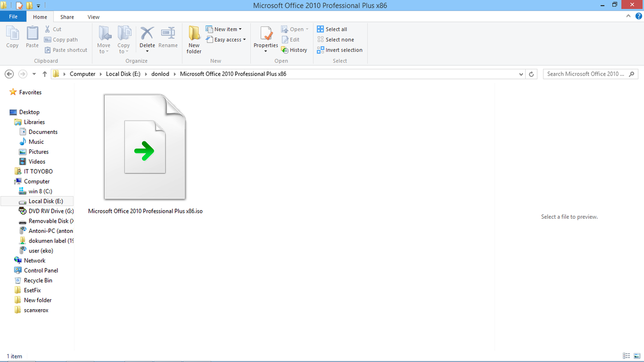Click the Properties icon with checkmark

266,33
